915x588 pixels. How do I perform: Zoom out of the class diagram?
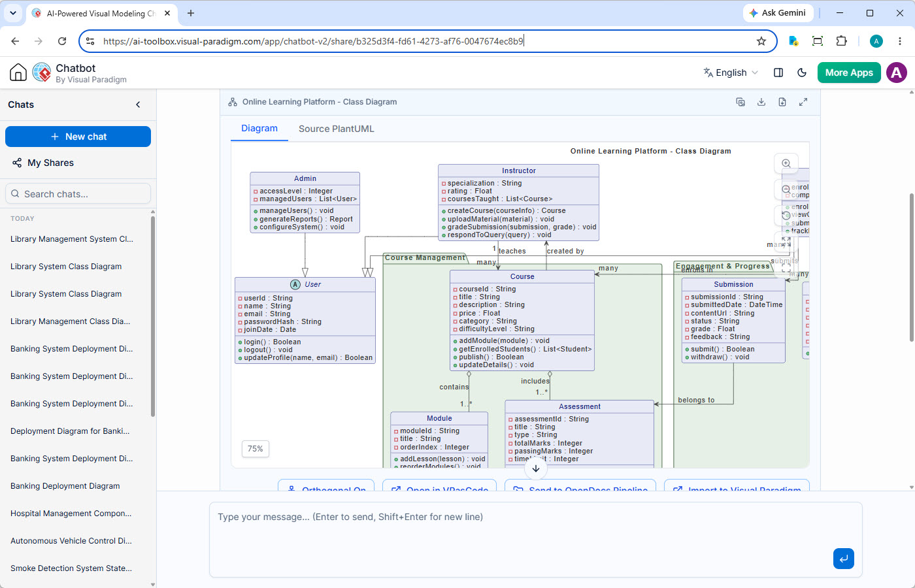(x=786, y=189)
